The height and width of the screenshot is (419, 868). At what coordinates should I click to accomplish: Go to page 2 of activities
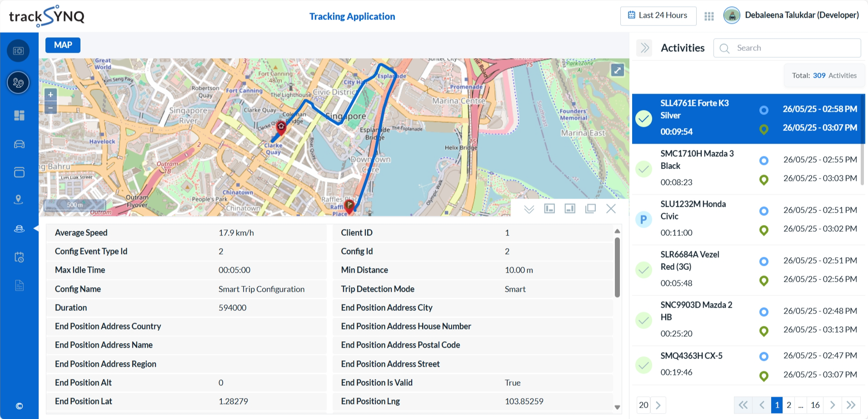(788, 404)
